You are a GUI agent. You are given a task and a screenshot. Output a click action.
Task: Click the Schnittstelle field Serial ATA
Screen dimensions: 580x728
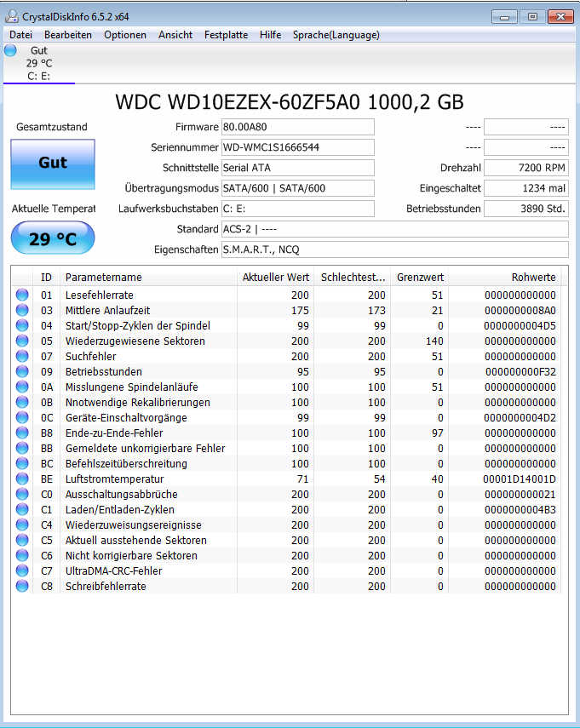(297, 168)
